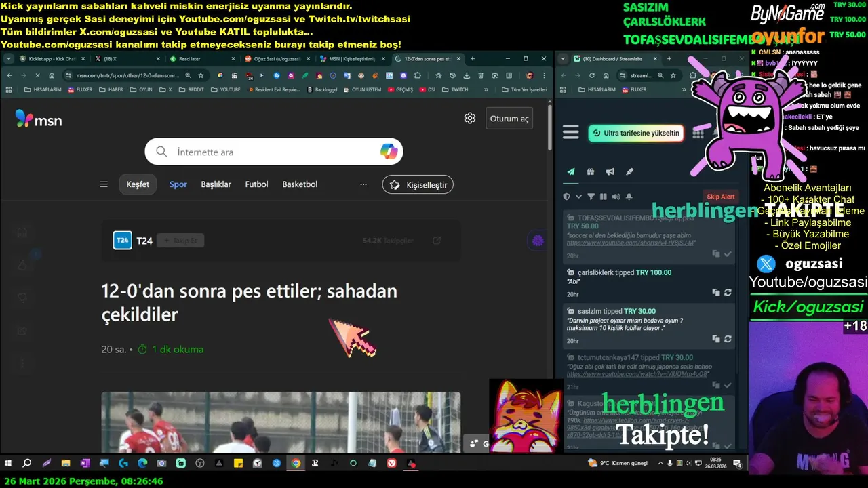
Task: Switch to the Kicklet.app browser tab
Action: (x=51, y=59)
